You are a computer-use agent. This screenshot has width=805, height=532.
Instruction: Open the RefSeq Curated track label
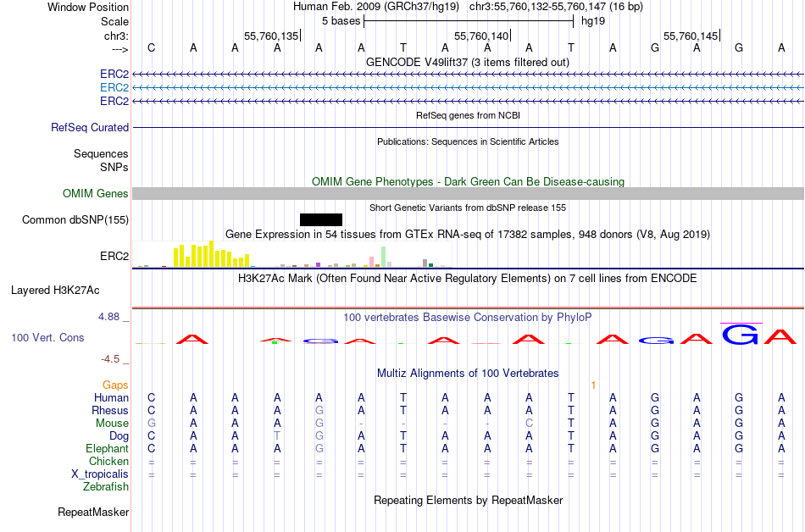90,127
